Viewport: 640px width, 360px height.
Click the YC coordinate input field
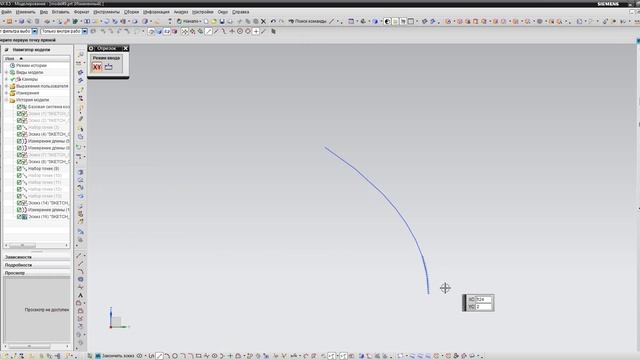click(483, 307)
